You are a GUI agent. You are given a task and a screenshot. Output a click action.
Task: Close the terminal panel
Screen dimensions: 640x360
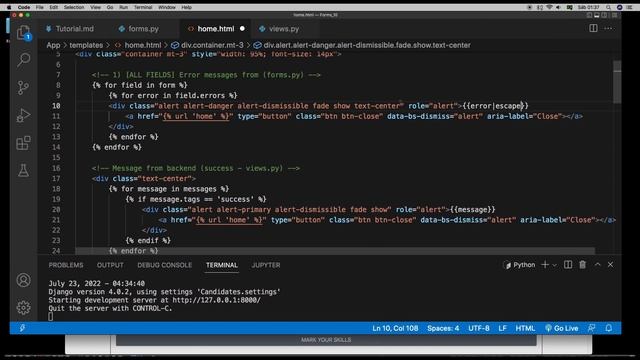(611, 265)
